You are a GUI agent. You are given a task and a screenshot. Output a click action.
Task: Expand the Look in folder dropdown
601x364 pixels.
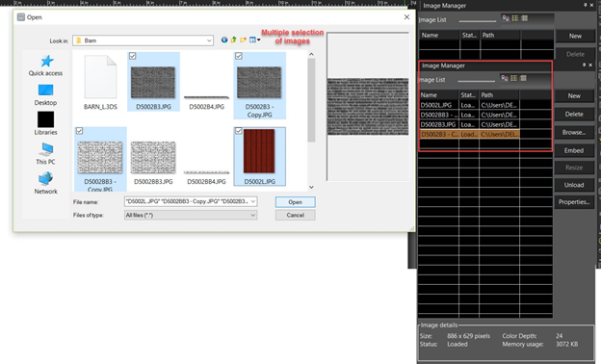pos(209,40)
